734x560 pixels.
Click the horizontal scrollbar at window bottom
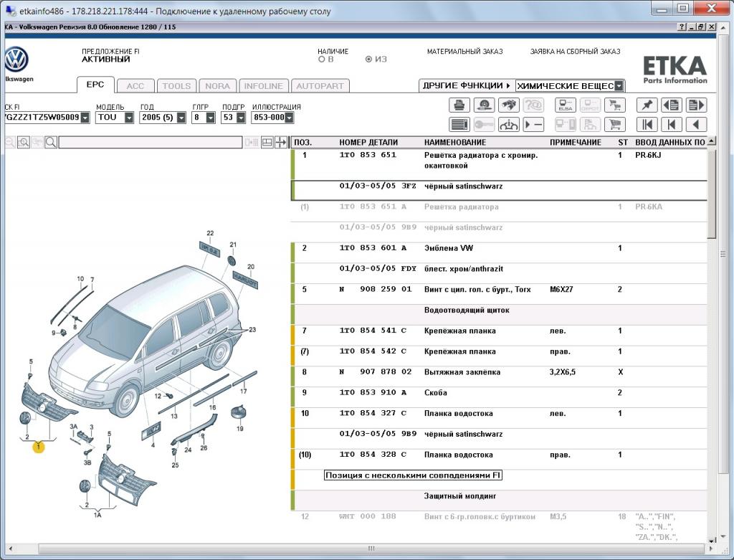click(371, 549)
